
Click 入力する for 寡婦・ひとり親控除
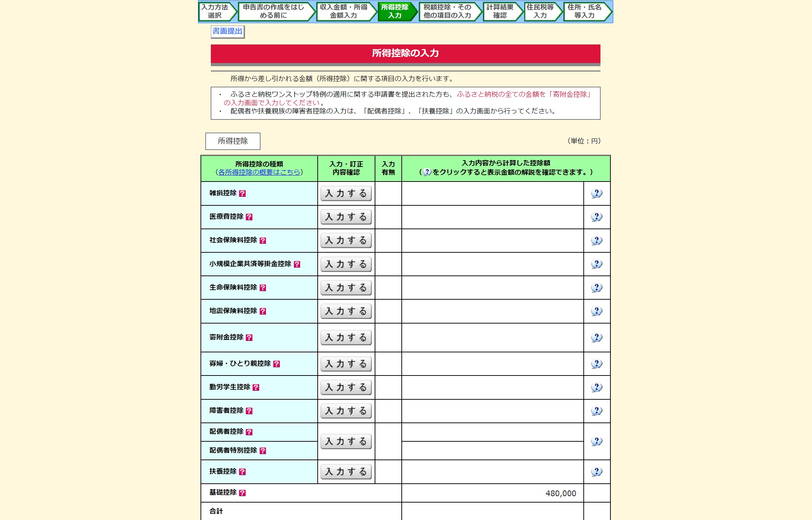click(x=346, y=364)
